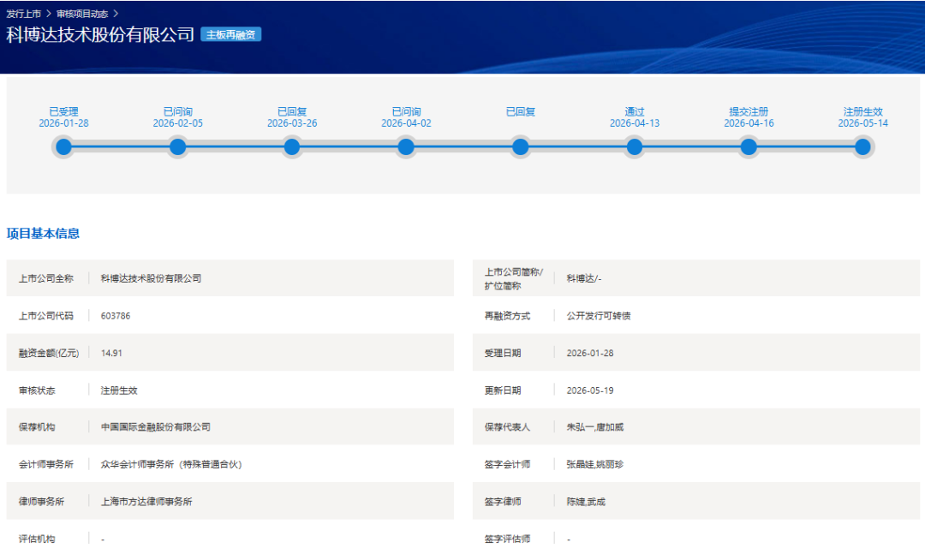Click the 融资金额(亿元) field label

point(48,353)
